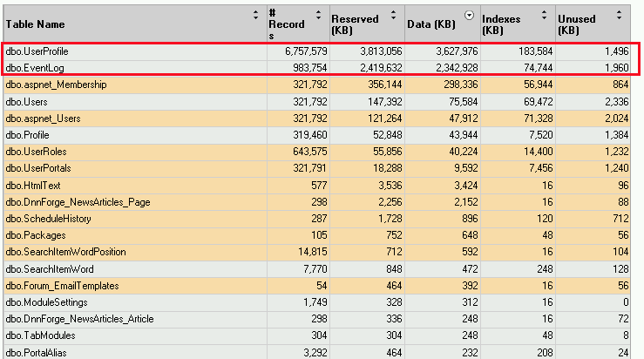
Task: Click the 3,292 records value
Action: (x=315, y=352)
